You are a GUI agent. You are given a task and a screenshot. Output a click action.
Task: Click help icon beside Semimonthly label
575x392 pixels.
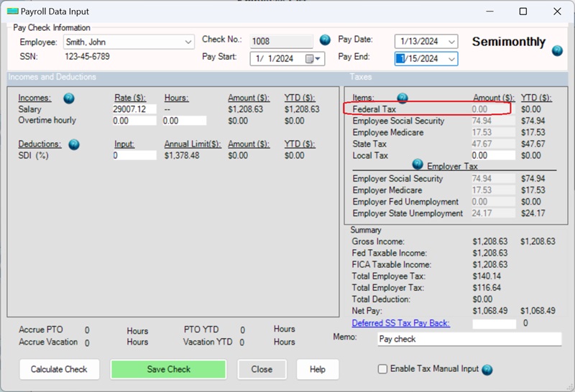[557, 50]
